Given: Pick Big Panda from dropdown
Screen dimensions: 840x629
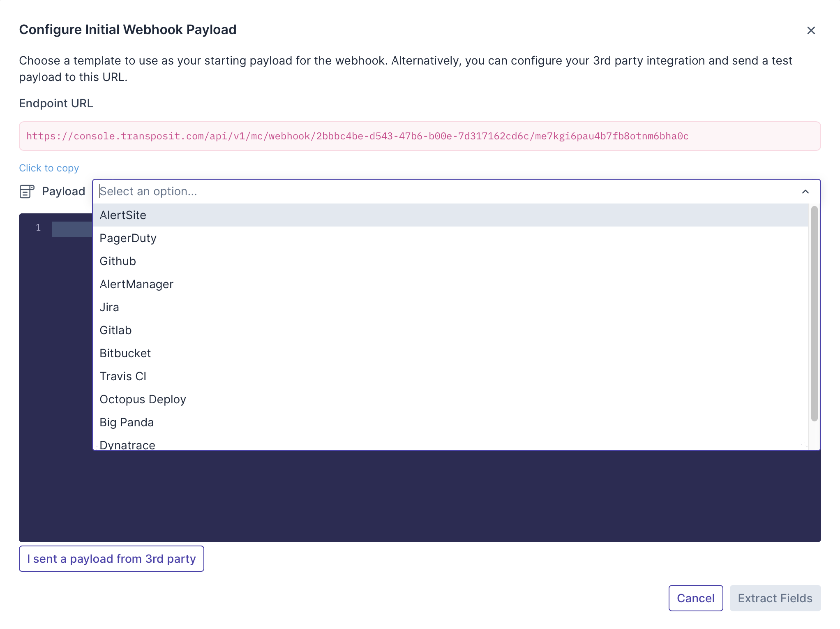Looking at the screenshot, I should tap(127, 422).
